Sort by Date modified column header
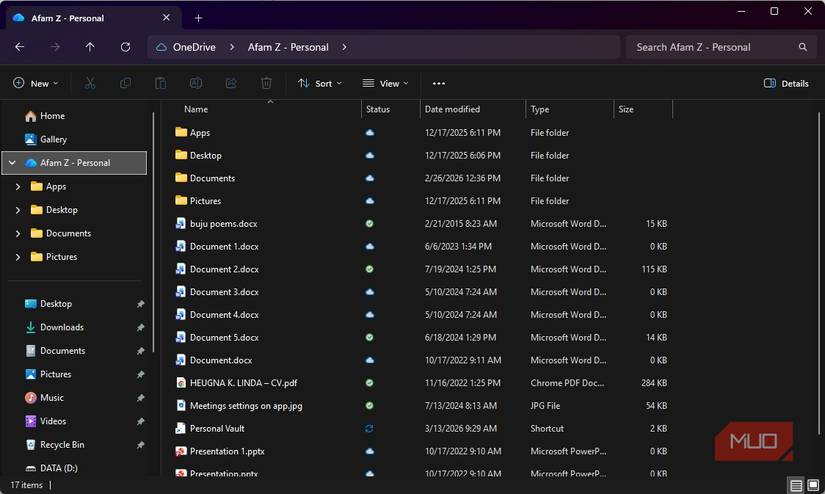825x494 pixels. (x=472, y=109)
